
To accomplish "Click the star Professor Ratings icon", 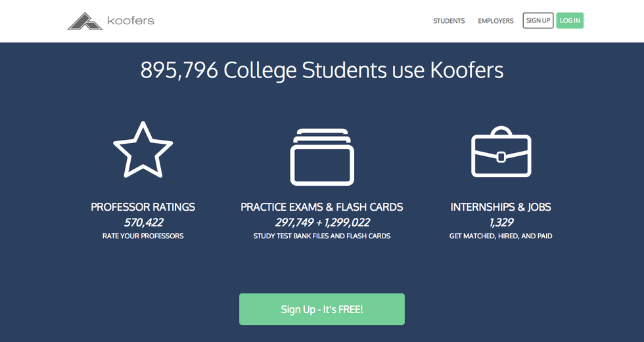I will (143, 150).
